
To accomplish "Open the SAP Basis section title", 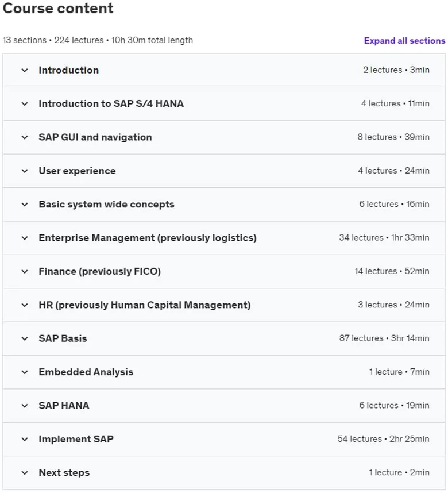I will pos(63,338).
